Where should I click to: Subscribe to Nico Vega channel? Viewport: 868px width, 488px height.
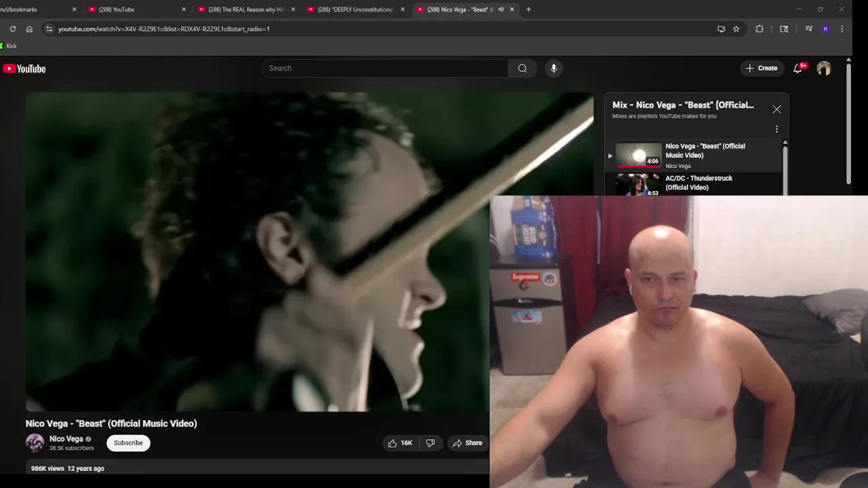click(128, 443)
